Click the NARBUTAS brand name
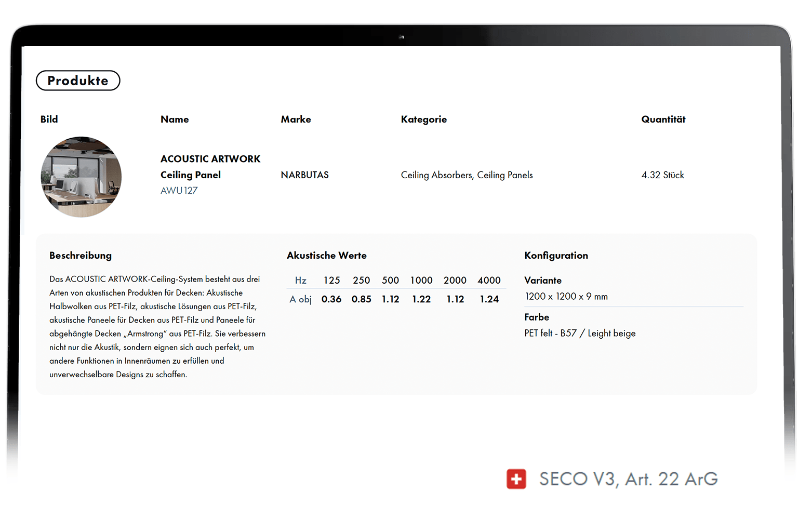This screenshot has height=532, width=798. 304,175
